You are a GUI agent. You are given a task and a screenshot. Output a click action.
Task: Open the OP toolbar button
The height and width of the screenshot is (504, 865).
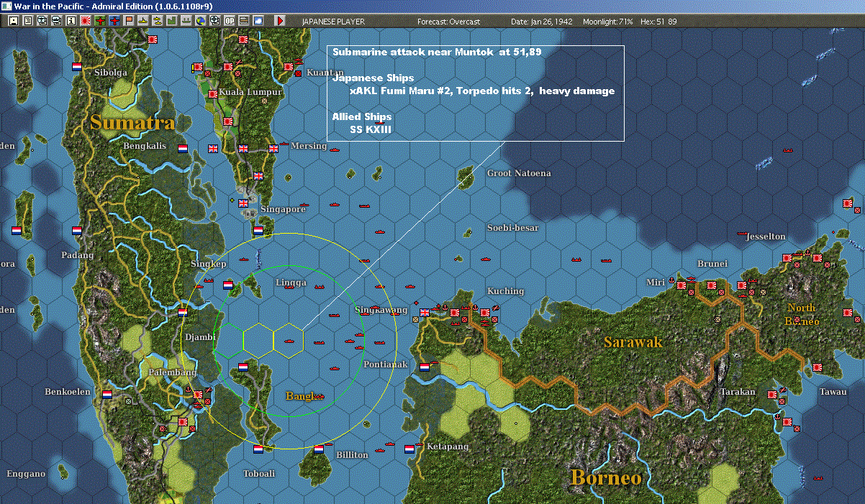(x=230, y=21)
